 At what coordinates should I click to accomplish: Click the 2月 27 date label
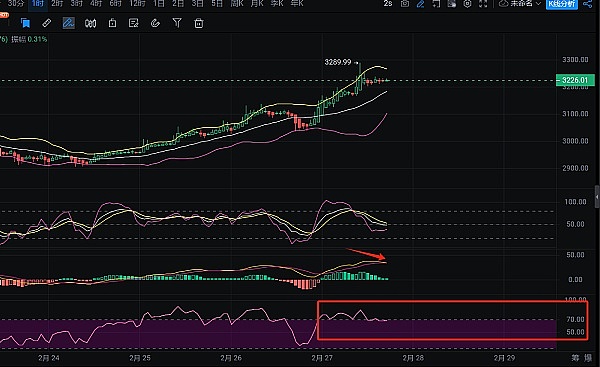coord(322,358)
